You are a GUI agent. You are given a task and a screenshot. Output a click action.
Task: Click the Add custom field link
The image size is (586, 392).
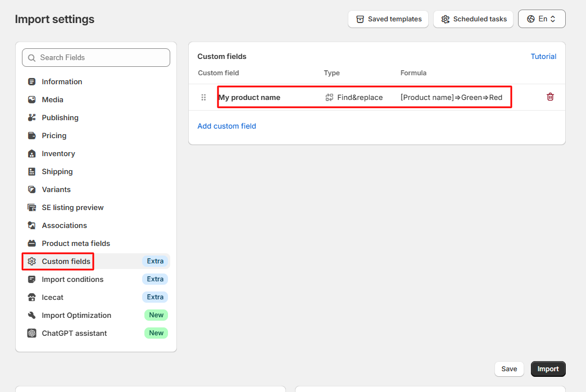tap(226, 126)
